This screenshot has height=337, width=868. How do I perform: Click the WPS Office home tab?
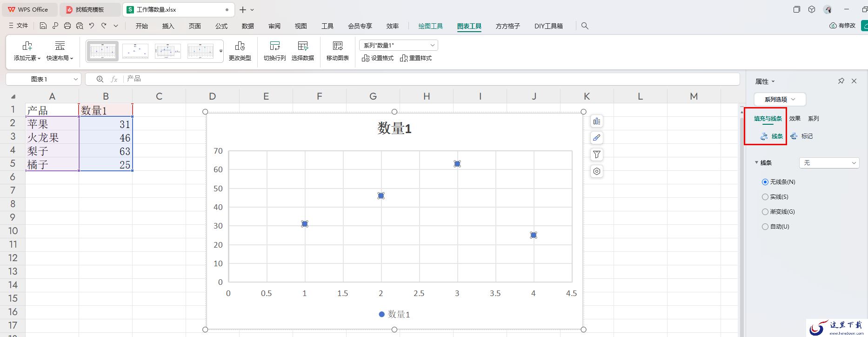point(29,9)
